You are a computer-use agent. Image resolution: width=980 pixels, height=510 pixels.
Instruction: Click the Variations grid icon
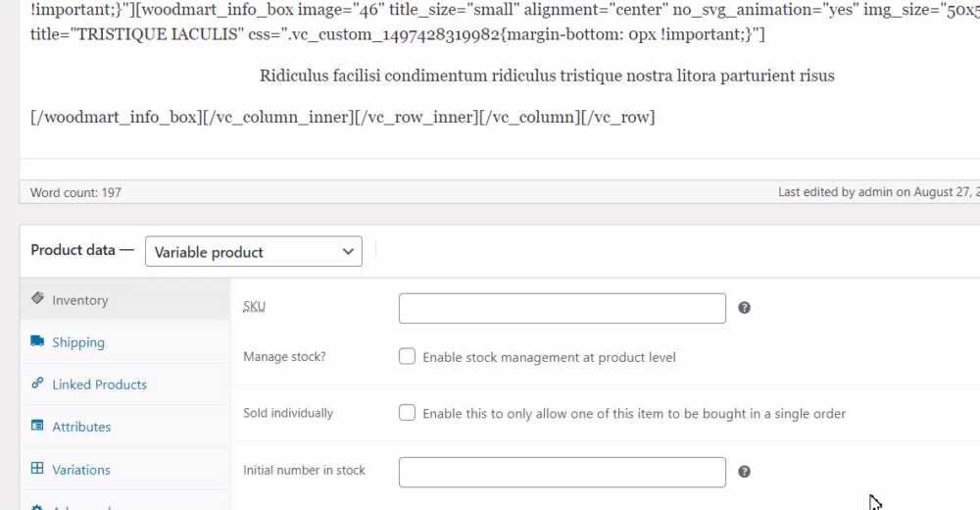click(x=37, y=469)
